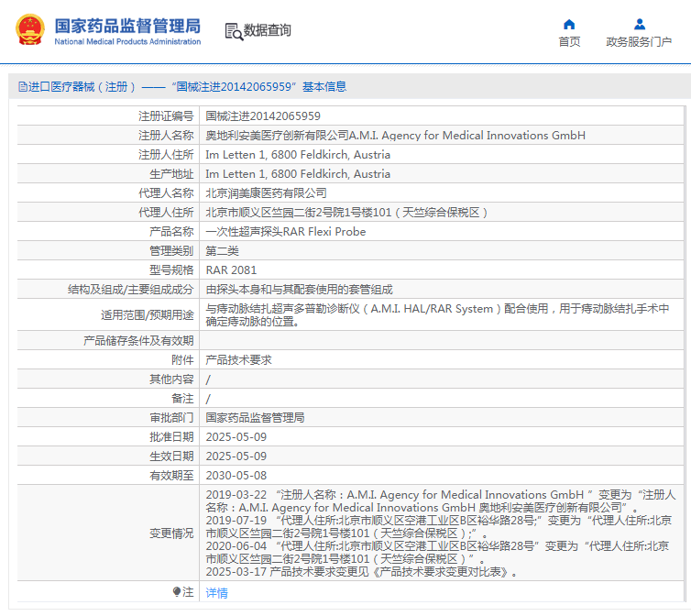Open the 数据查询 search icon
The width and height of the screenshot is (691, 616).
(x=234, y=31)
